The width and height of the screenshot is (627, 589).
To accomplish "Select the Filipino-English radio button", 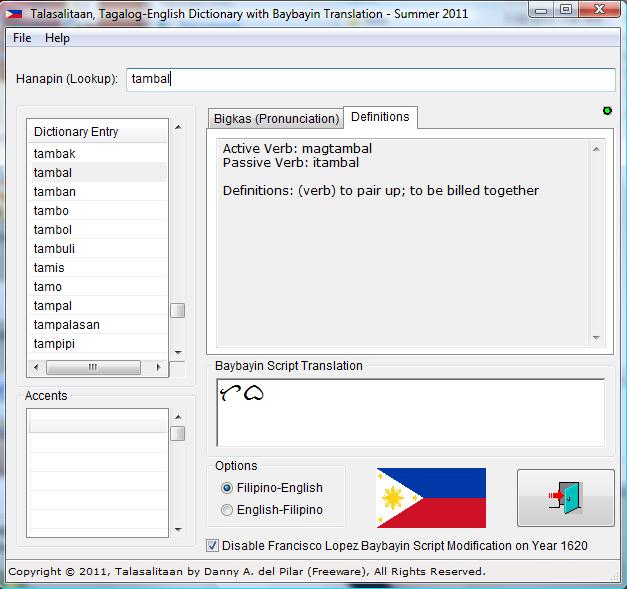I will pos(227,488).
